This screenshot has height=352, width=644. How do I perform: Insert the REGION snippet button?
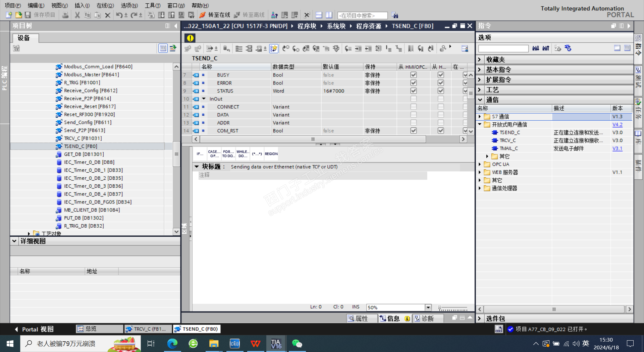pyautogui.click(x=271, y=154)
